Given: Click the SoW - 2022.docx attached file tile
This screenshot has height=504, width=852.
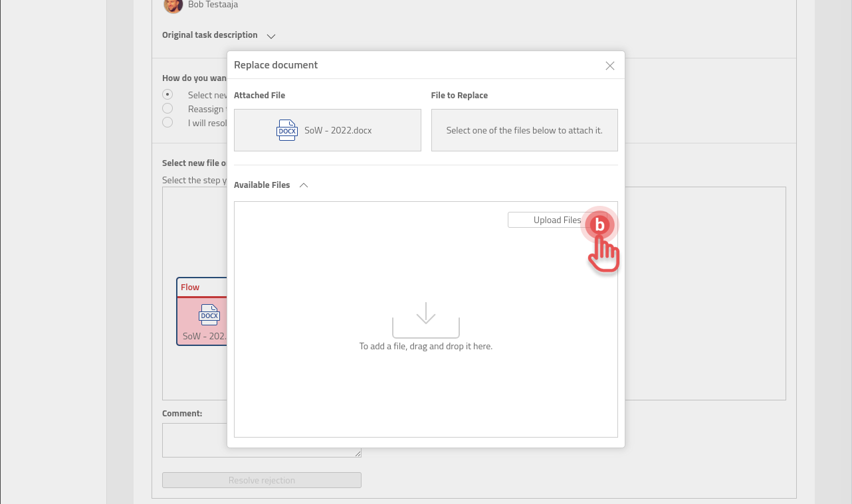Looking at the screenshot, I should 327,130.
